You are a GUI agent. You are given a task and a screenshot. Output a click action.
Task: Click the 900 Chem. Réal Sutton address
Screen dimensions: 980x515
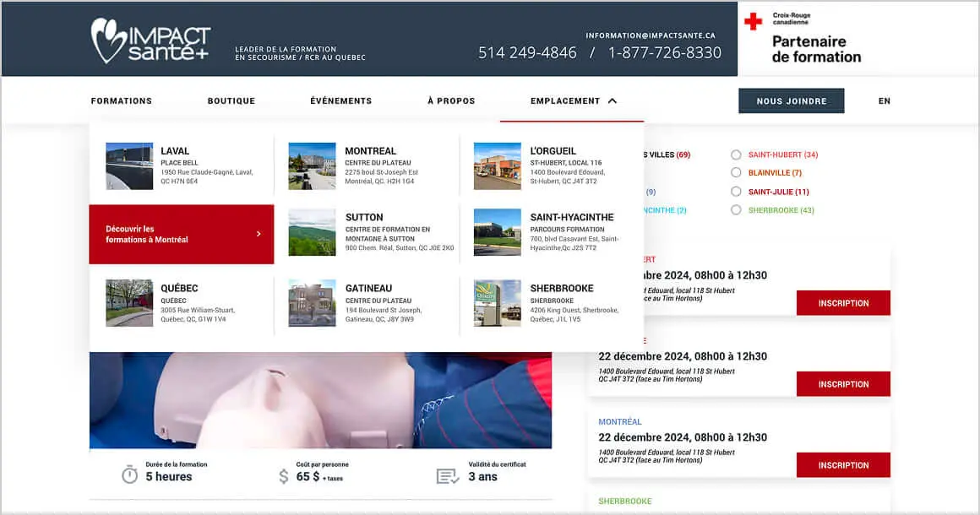400,248
